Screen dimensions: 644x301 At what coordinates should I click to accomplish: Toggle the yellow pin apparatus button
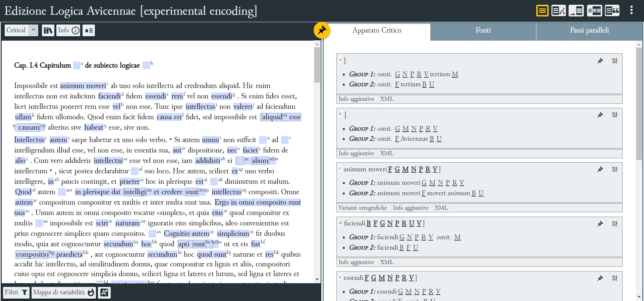tap(322, 30)
